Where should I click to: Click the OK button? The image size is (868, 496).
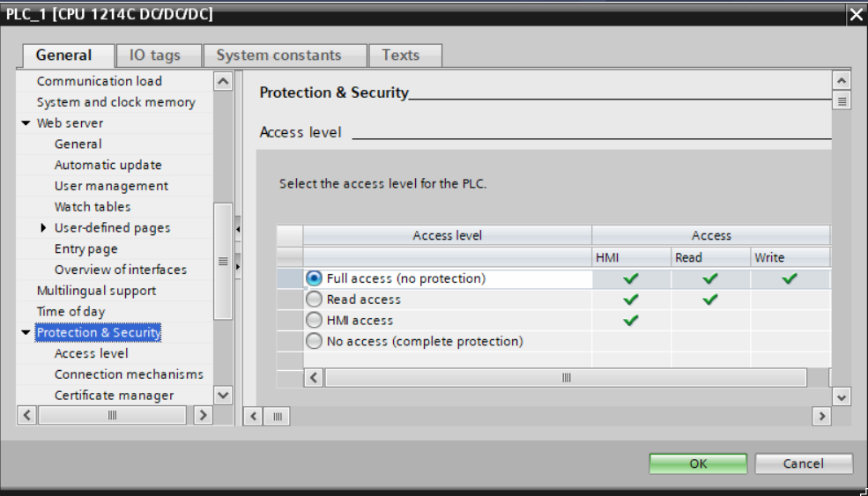[x=698, y=463]
